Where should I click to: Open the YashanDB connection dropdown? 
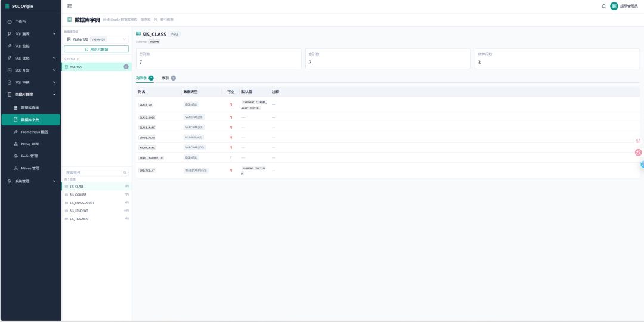coord(97,39)
